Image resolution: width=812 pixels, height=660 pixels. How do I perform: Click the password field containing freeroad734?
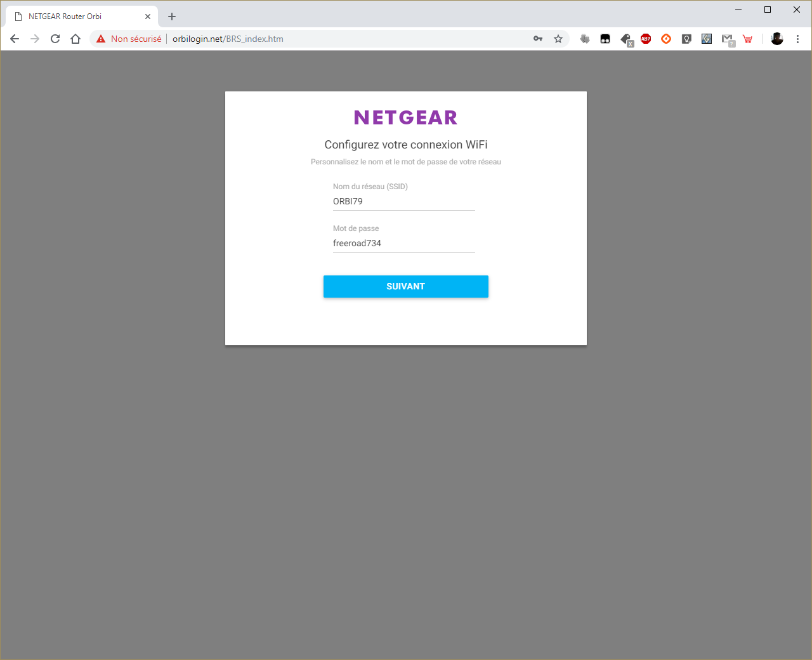tap(403, 243)
